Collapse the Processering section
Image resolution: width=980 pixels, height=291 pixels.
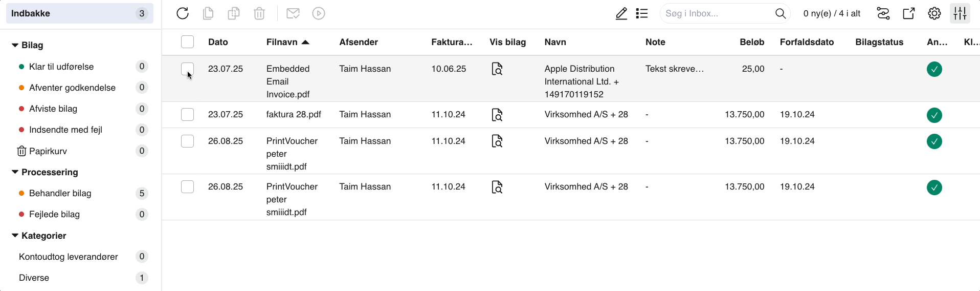(15, 172)
